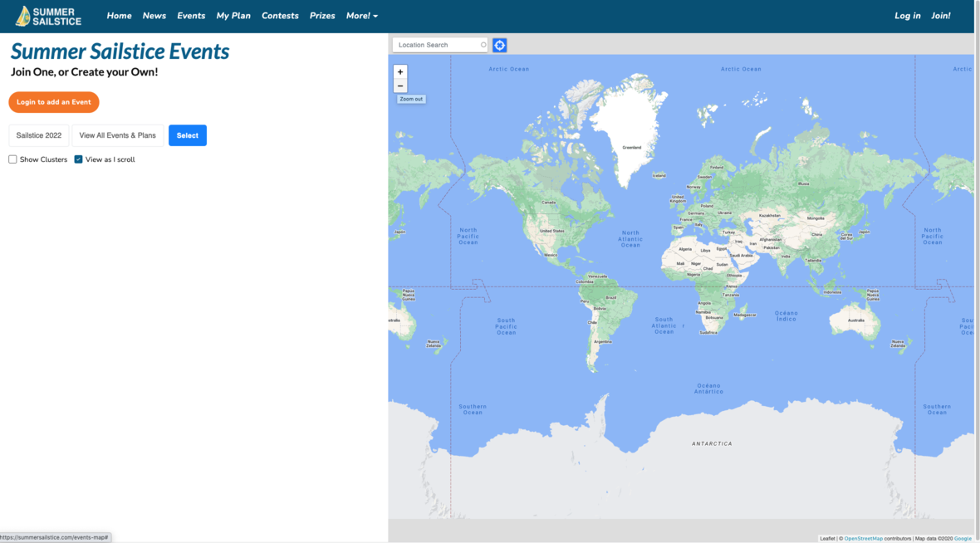Screen dimensions: 980x543
Task: Go to the Home page
Action: pos(119,16)
